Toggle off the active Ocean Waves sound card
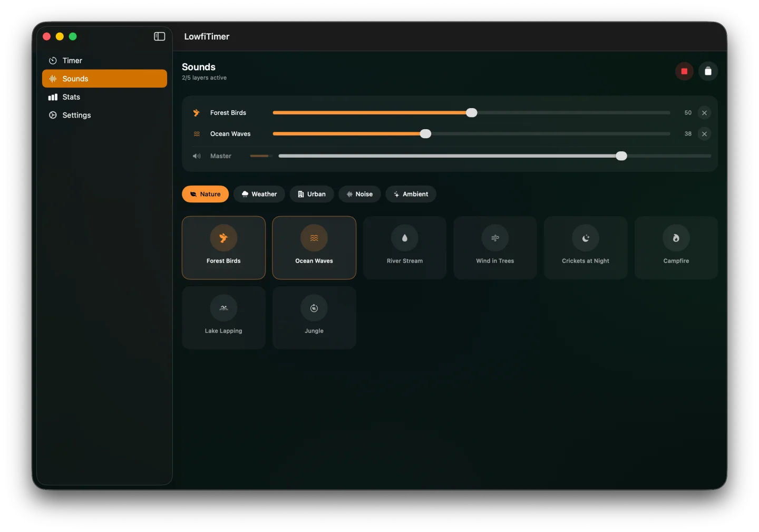 (x=314, y=247)
